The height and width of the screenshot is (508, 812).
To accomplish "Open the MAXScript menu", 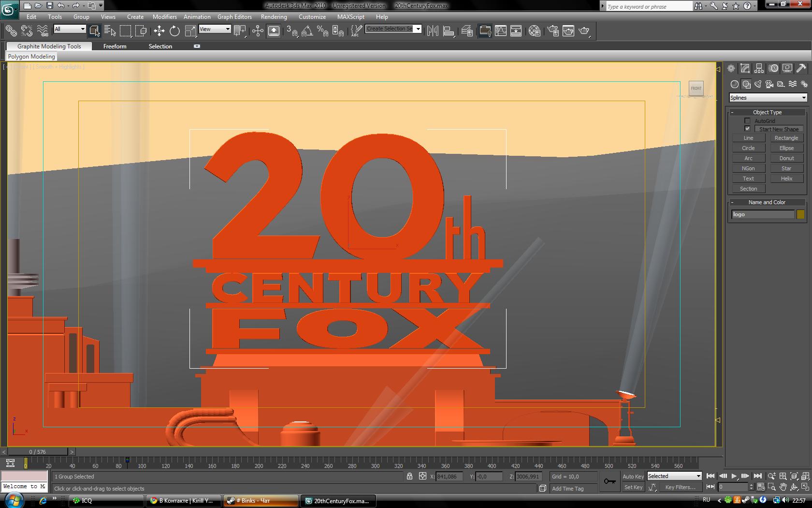I will tap(350, 17).
